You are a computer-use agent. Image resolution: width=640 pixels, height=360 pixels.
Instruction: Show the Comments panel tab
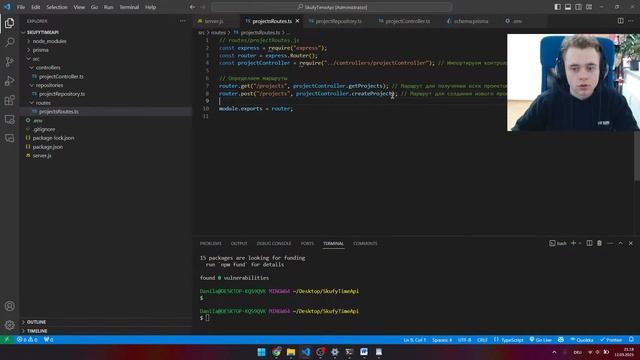(x=365, y=244)
